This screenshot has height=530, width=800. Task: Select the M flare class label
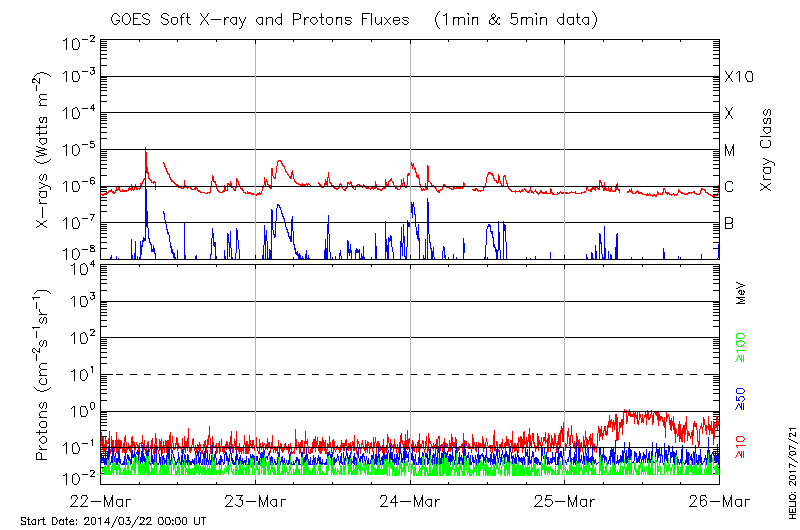click(730, 150)
